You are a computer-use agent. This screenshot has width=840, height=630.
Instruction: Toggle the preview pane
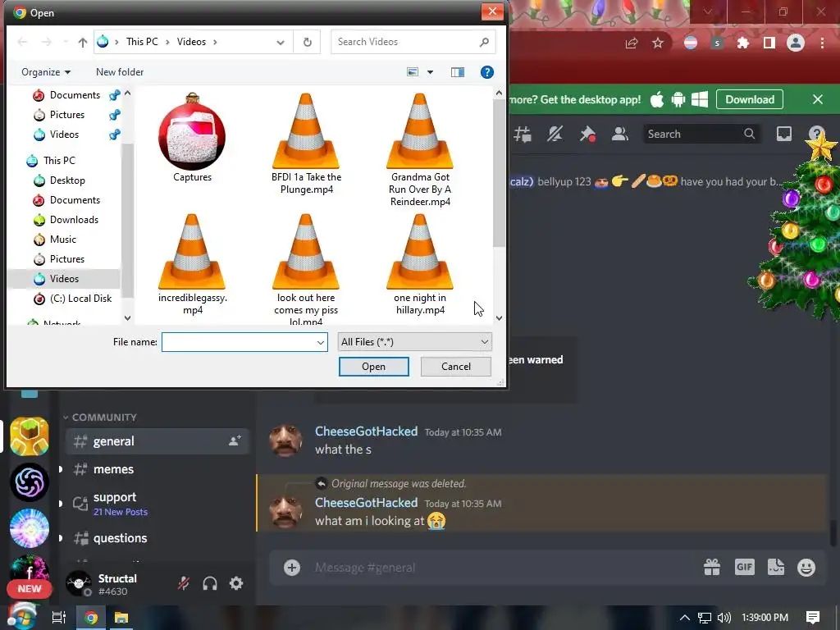(458, 72)
